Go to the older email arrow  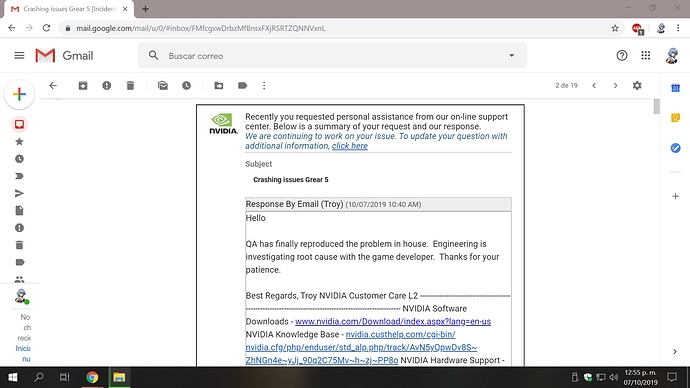[x=615, y=85]
